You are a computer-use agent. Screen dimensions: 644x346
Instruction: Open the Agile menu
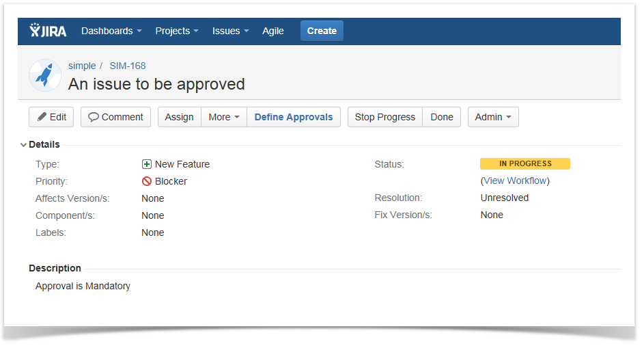(x=273, y=31)
